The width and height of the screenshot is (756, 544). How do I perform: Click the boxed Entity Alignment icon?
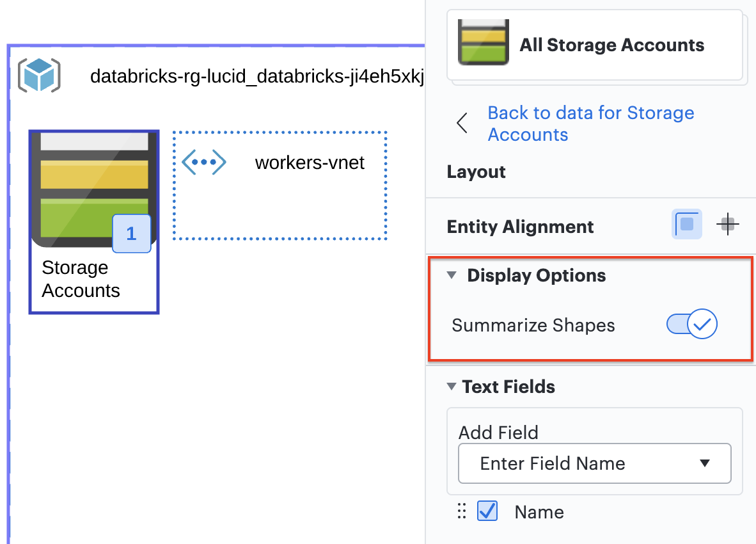click(686, 224)
